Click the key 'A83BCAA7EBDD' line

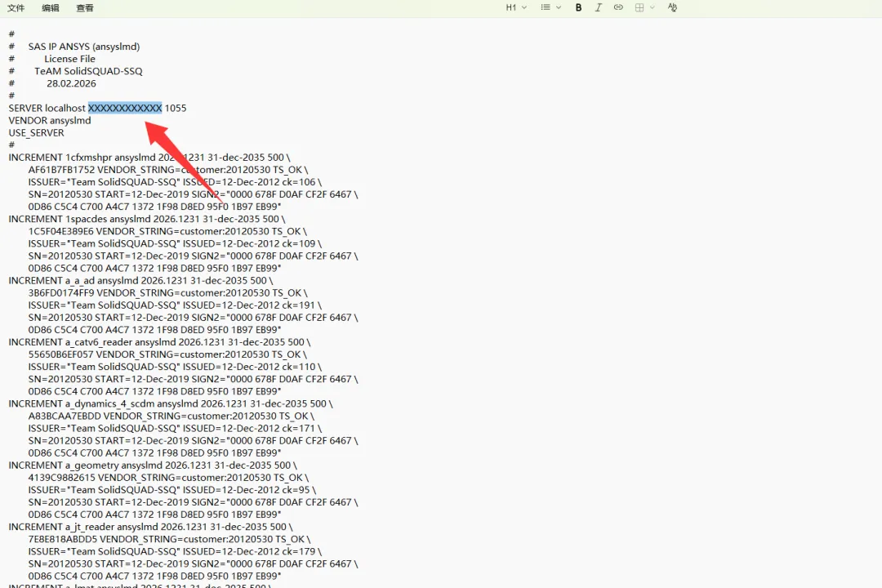coord(171,416)
